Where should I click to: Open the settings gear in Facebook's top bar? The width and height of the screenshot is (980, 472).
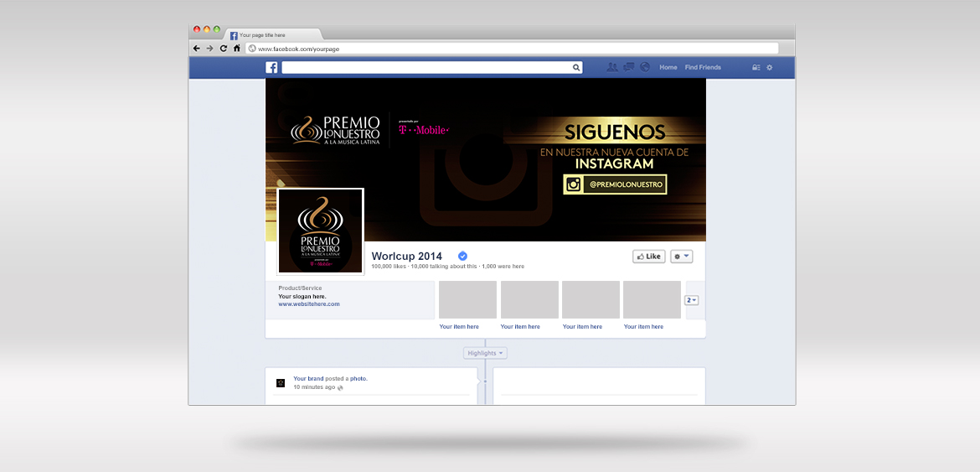(x=770, y=68)
